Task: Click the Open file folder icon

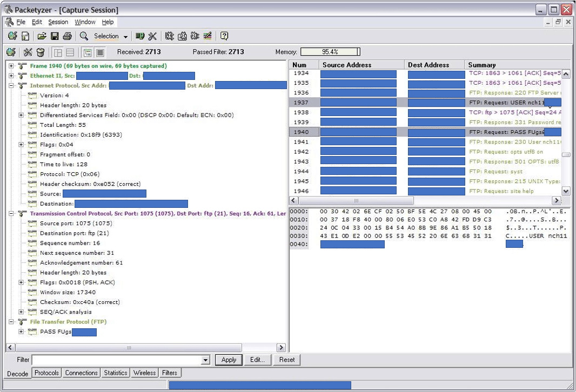Action: [x=42, y=36]
